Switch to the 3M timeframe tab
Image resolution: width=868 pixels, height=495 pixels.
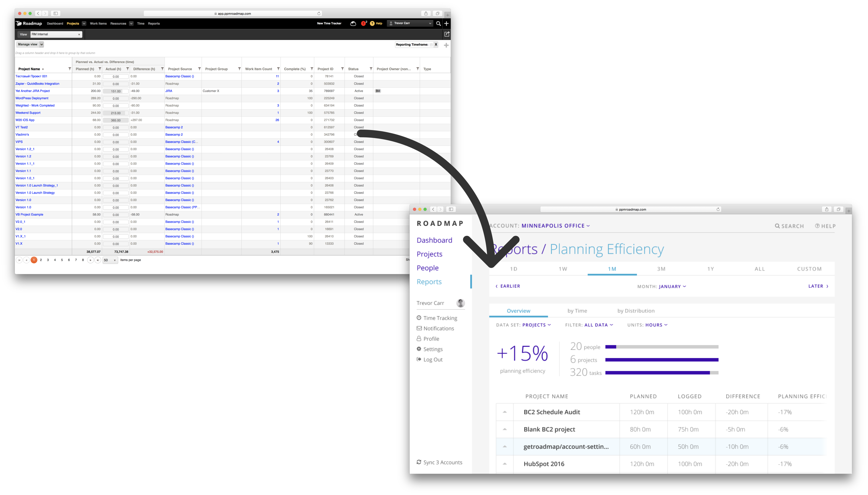661,269
